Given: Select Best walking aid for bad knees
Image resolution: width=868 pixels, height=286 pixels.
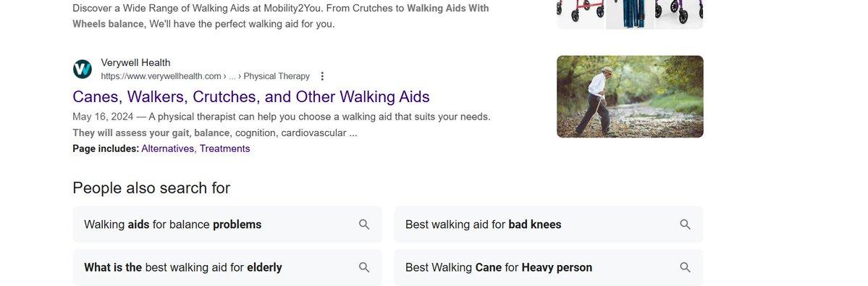Looking at the screenshot, I should click(x=549, y=224).
